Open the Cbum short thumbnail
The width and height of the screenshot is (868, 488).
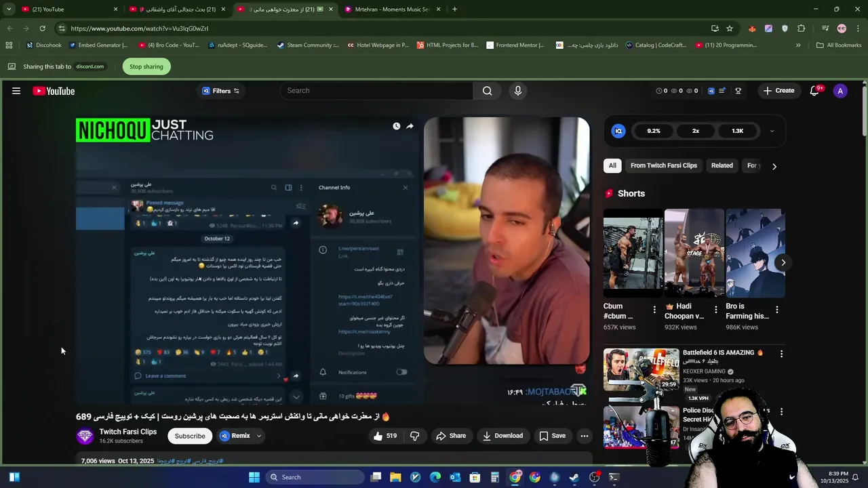click(x=633, y=253)
